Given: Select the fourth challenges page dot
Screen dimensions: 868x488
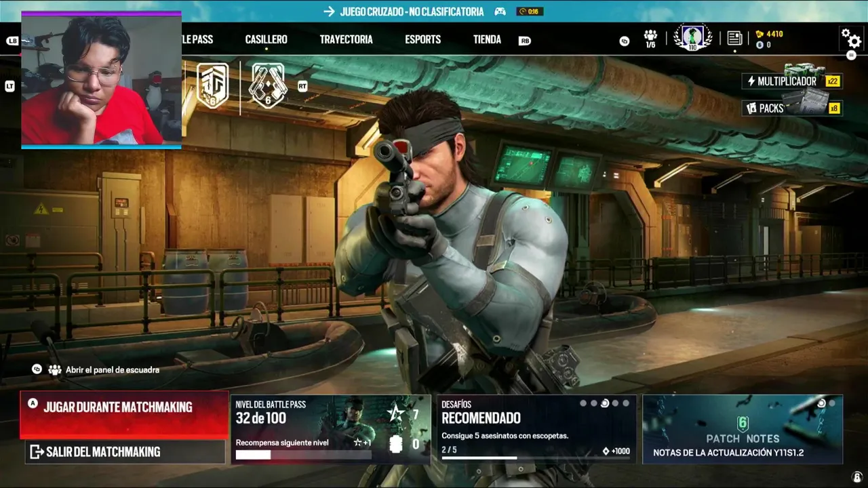Looking at the screenshot, I should pyautogui.click(x=615, y=403).
